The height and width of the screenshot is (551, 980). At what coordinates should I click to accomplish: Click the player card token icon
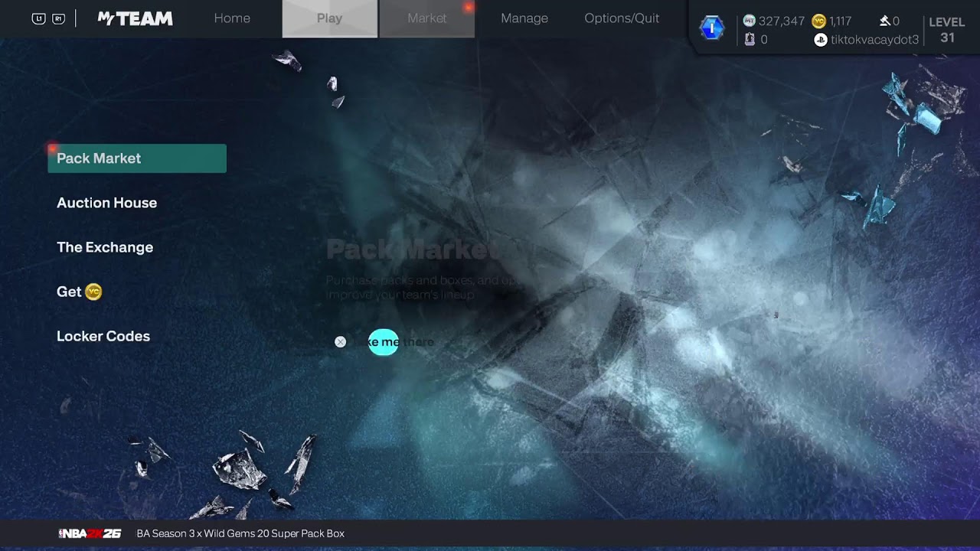coord(750,39)
